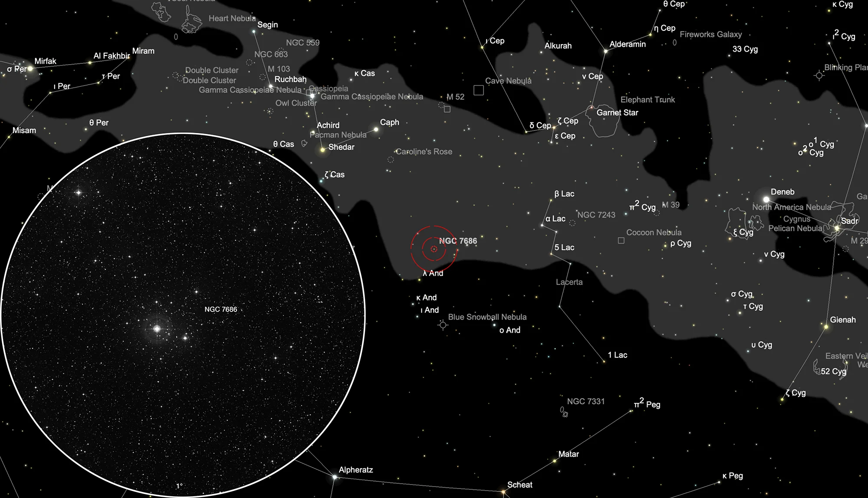This screenshot has height=498, width=868.
Task: Click the Caroline's Rose cluster circle
Action: click(x=391, y=160)
